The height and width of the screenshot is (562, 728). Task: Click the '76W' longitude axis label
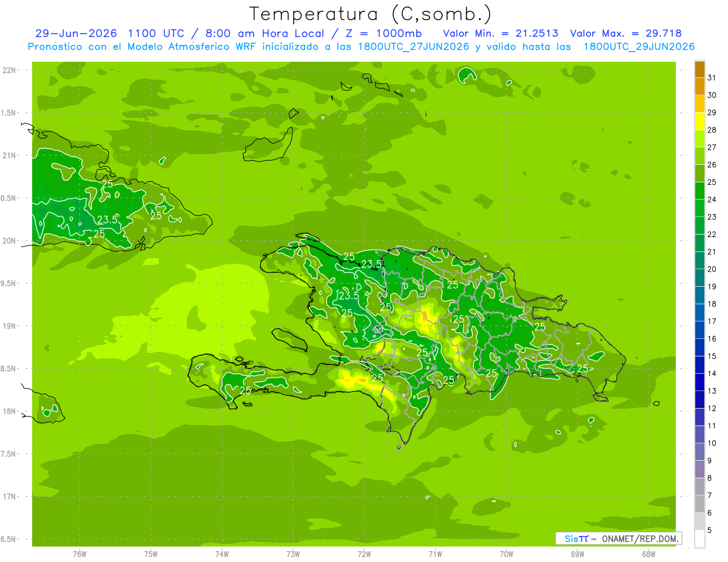[x=79, y=554]
